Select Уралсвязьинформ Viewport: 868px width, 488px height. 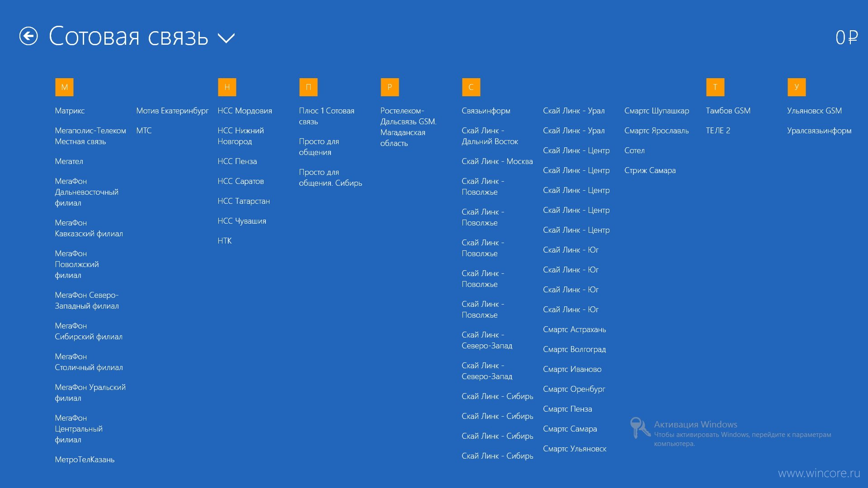click(819, 131)
